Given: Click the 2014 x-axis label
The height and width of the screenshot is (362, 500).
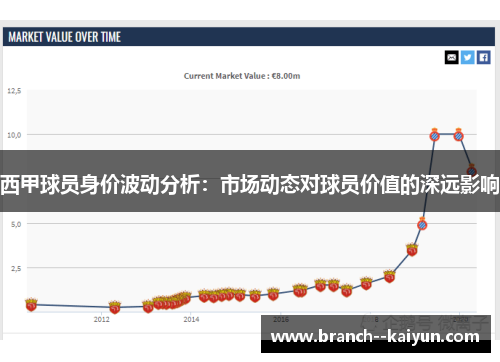Looking at the screenshot, I should (191, 320).
